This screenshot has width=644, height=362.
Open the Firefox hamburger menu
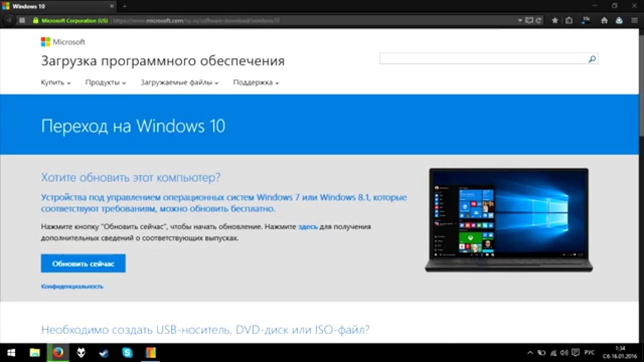[634, 21]
